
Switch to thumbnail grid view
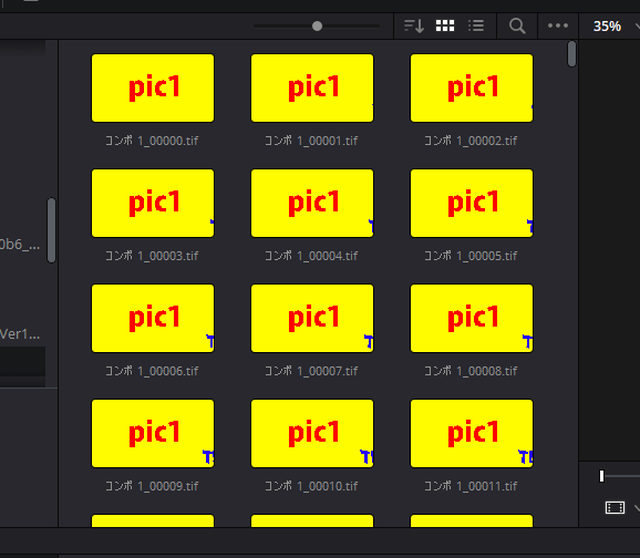click(445, 26)
